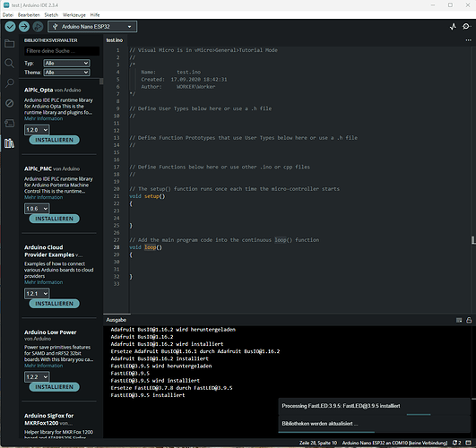Toggle the output lock auto-scroll icon
The height and width of the screenshot is (448, 476).
469,320
